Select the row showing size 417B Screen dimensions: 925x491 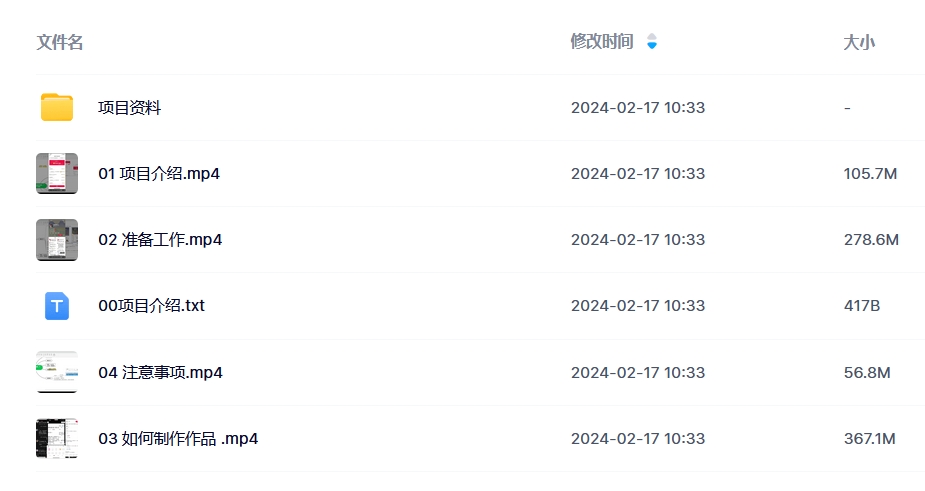(480, 306)
